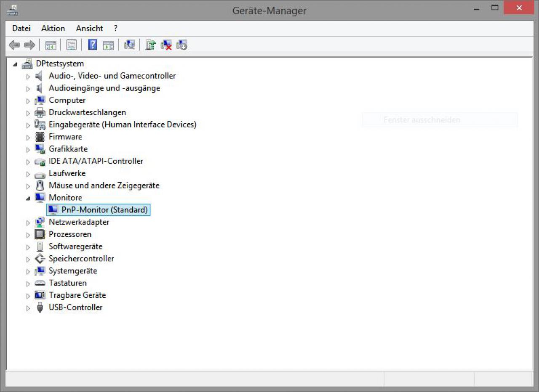Select the Computer tree label
Image resolution: width=539 pixels, height=392 pixels.
point(67,100)
